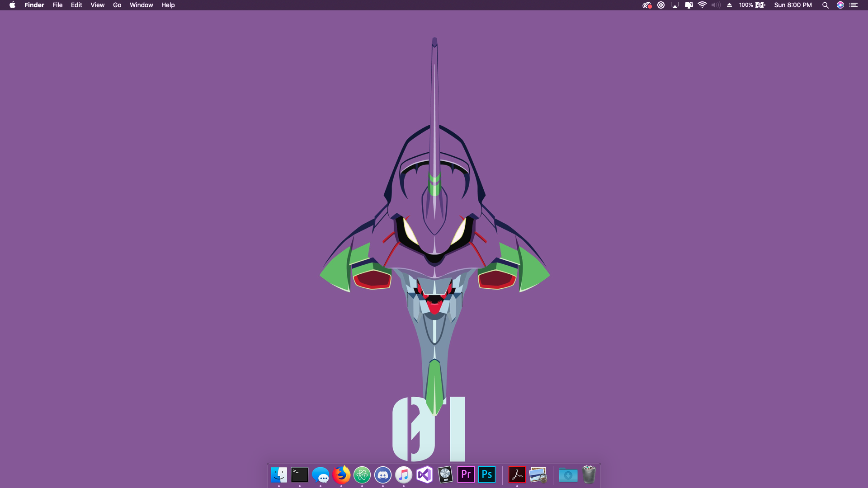Screen dimensions: 868x488
Task: Open the Help menu
Action: point(168,5)
